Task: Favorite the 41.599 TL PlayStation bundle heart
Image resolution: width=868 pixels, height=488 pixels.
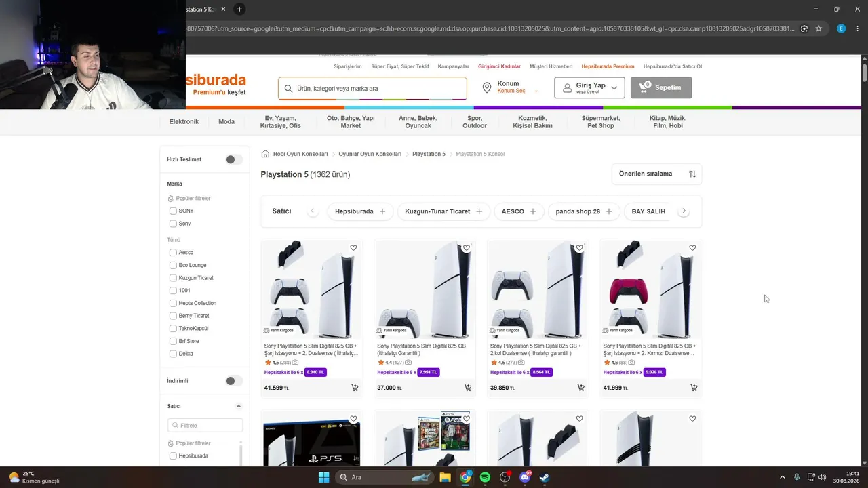Action: coord(353,248)
